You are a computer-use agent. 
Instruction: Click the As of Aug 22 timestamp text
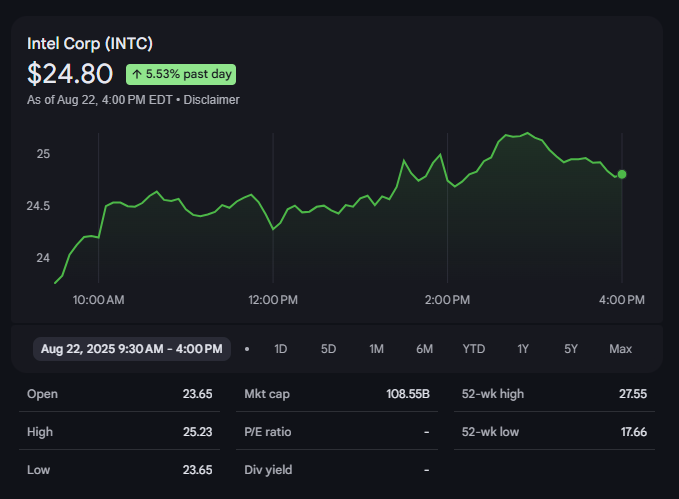click(100, 100)
